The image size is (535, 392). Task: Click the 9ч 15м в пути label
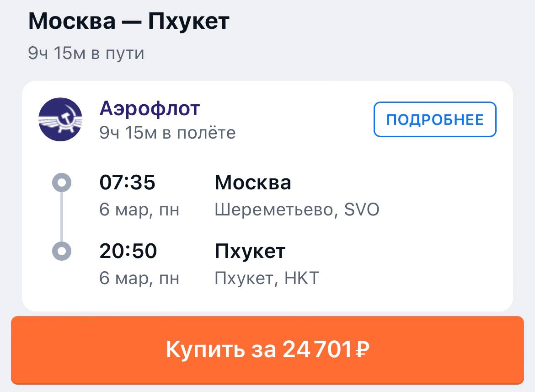point(86,54)
